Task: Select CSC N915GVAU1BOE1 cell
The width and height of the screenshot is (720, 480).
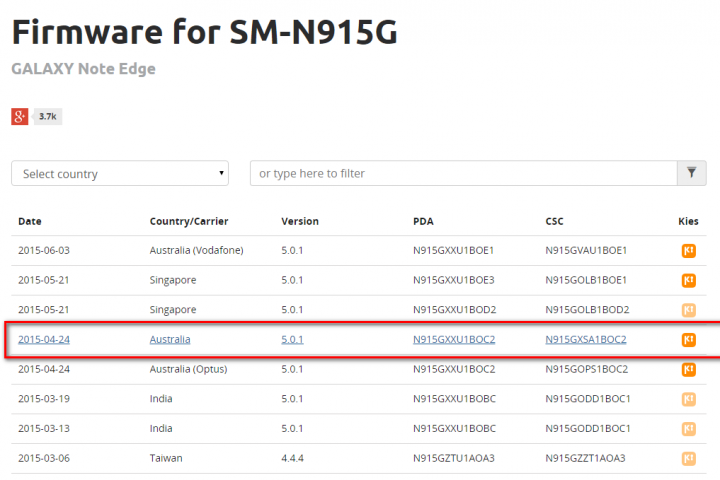Action: 586,250
